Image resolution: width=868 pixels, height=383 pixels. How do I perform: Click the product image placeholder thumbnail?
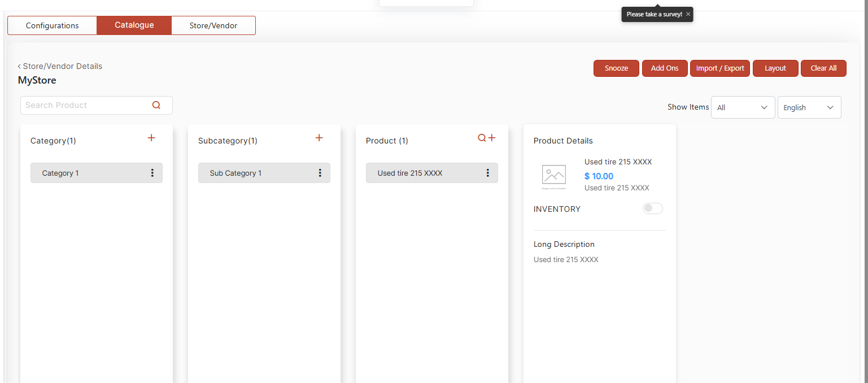pyautogui.click(x=554, y=177)
